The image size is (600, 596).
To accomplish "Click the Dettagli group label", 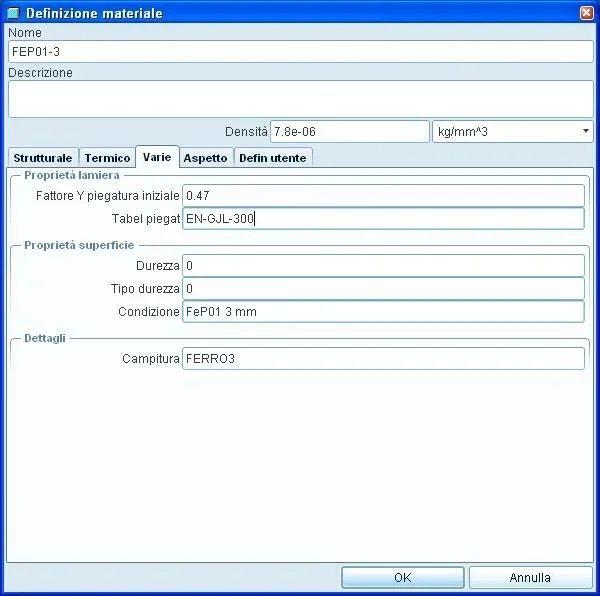I will pos(45,338).
